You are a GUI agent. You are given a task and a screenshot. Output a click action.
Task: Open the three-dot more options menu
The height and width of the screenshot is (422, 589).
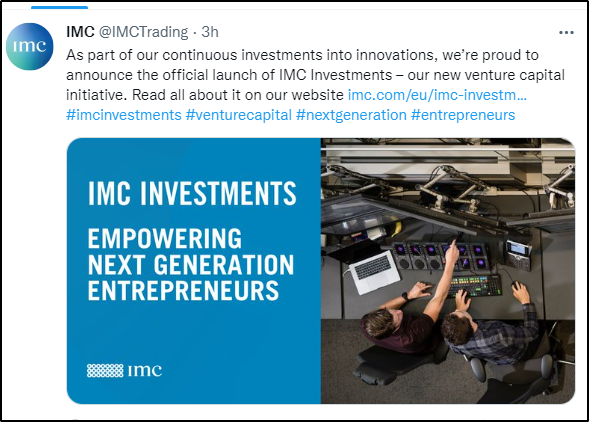pyautogui.click(x=566, y=33)
